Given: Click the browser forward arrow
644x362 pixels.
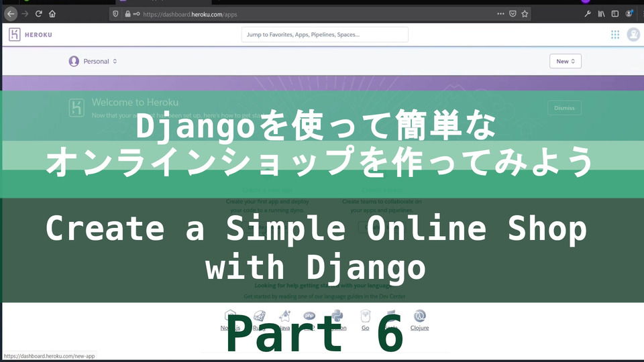Looking at the screenshot, I should click(x=25, y=14).
